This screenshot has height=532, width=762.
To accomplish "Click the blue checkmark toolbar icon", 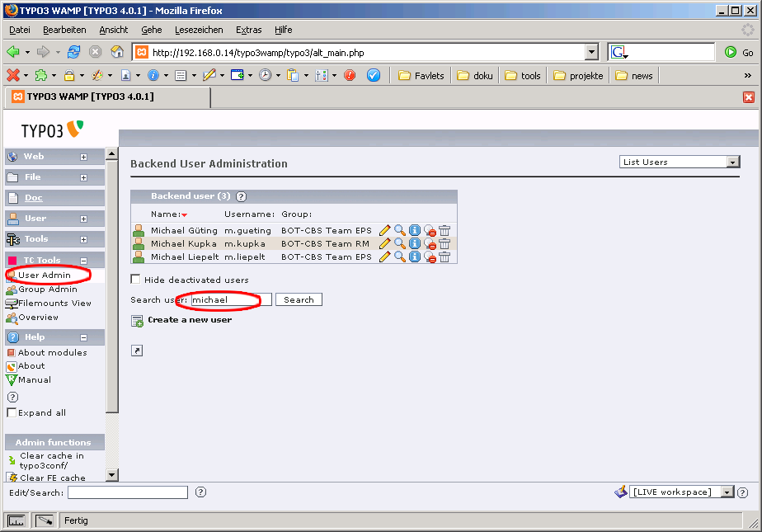I will 374,75.
